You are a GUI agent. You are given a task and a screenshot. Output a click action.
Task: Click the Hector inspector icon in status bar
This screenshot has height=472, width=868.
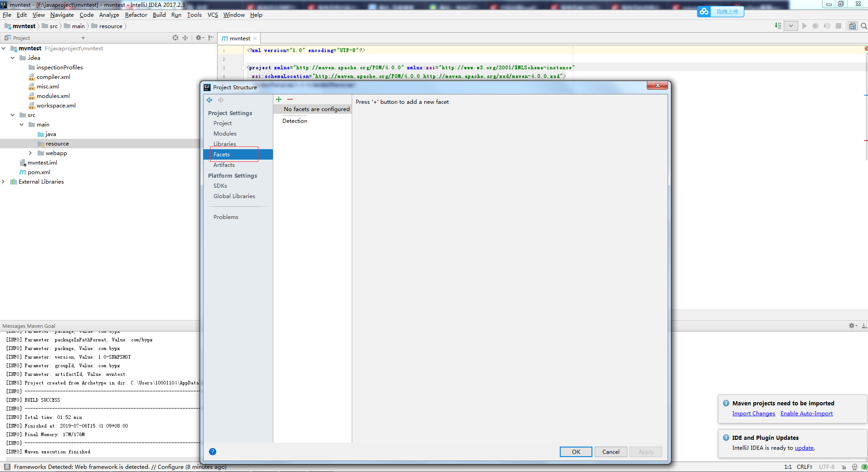854,467
